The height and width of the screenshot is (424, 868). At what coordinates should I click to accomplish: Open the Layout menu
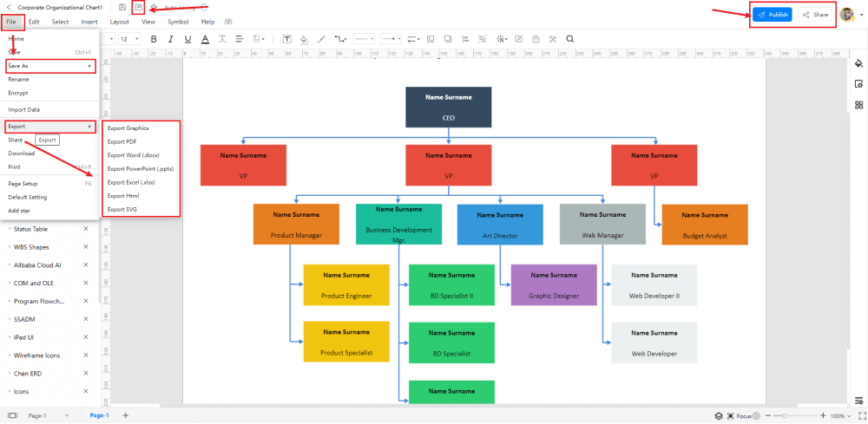tap(119, 22)
